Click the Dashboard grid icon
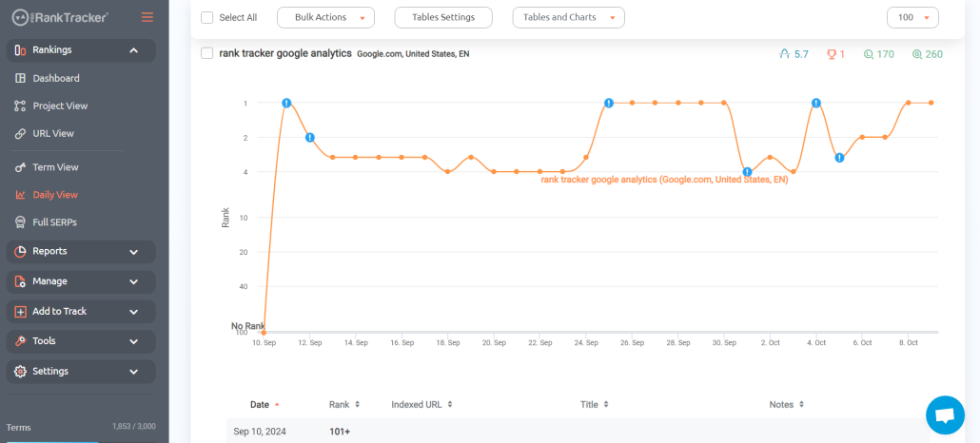 (20, 78)
